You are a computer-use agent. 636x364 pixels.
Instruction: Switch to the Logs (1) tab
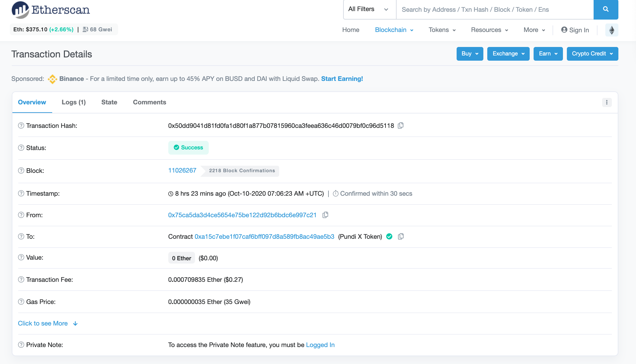pyautogui.click(x=73, y=102)
